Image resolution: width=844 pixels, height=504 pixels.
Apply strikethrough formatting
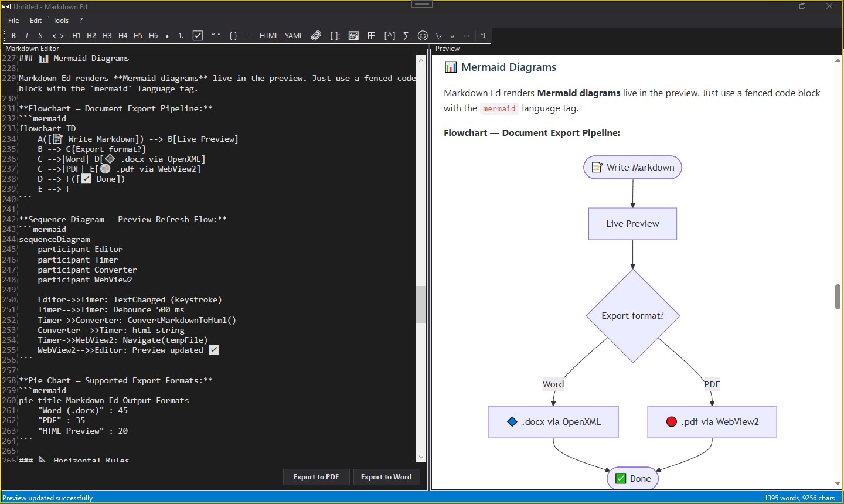point(40,36)
